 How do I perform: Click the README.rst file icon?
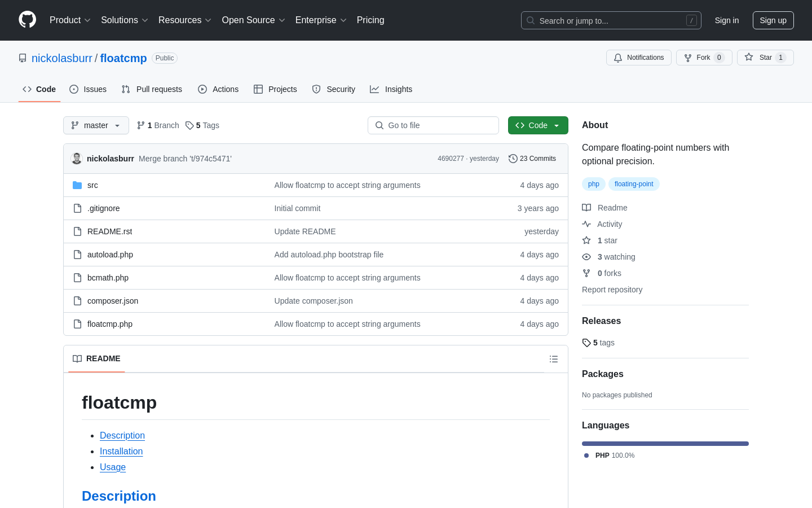(77, 231)
